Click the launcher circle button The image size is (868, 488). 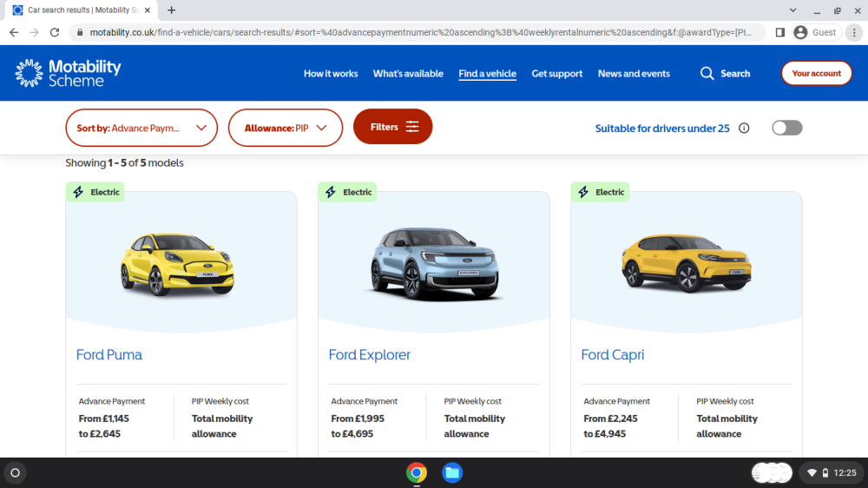pos(16,472)
